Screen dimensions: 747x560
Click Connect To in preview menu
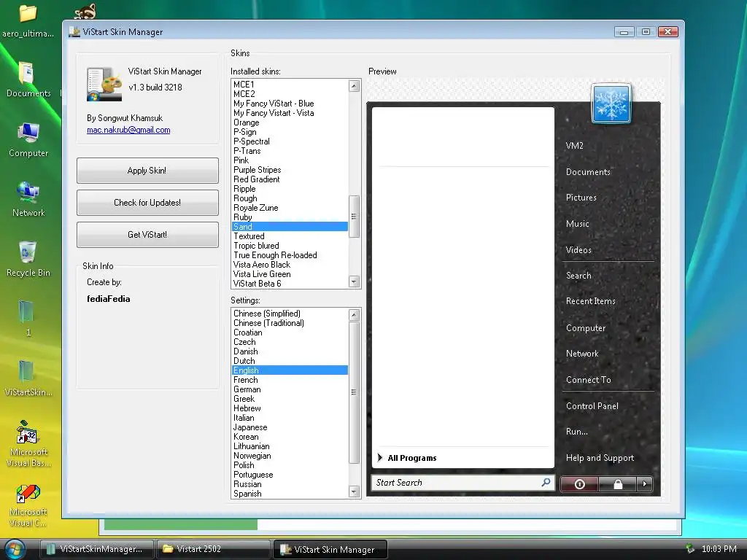[589, 379]
